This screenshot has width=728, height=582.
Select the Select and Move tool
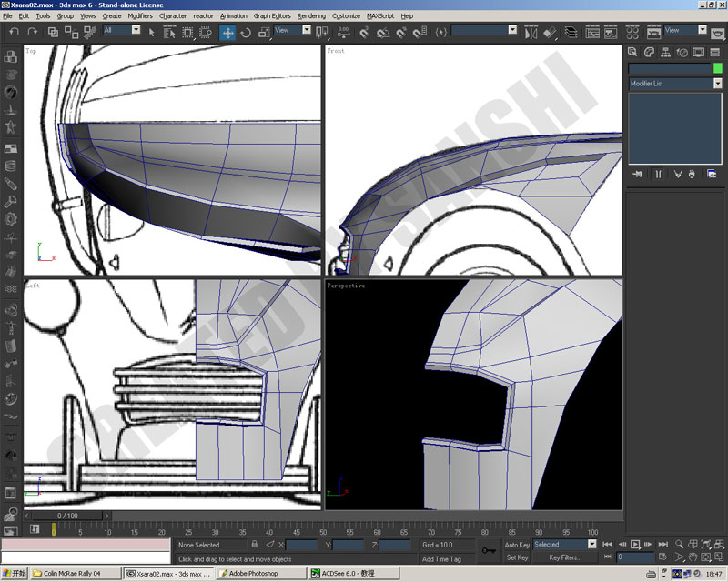click(x=227, y=33)
